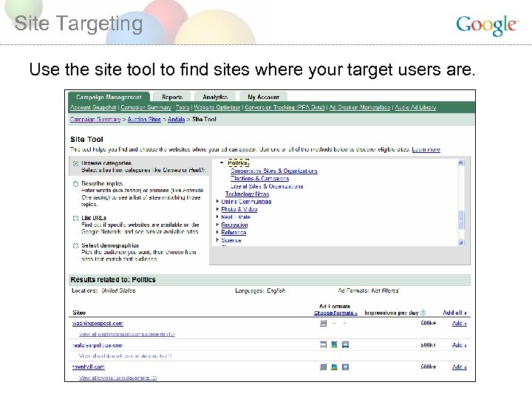Expand the Online Communities category arrow
This screenshot has height=399, width=532.
point(217,201)
